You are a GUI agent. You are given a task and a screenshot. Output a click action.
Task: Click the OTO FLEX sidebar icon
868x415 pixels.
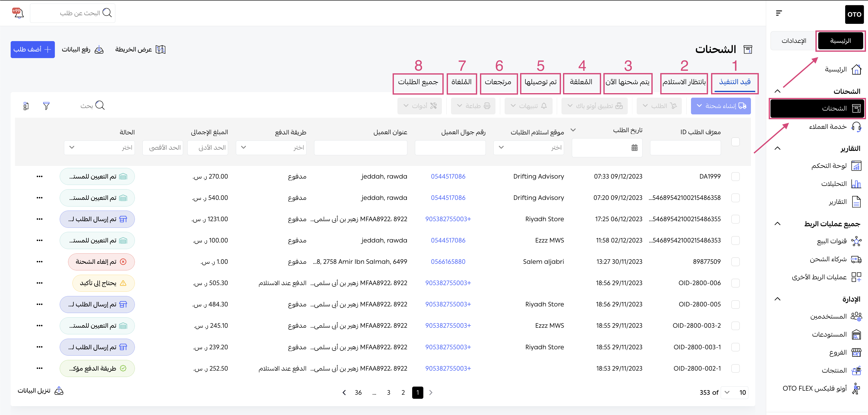point(856,388)
